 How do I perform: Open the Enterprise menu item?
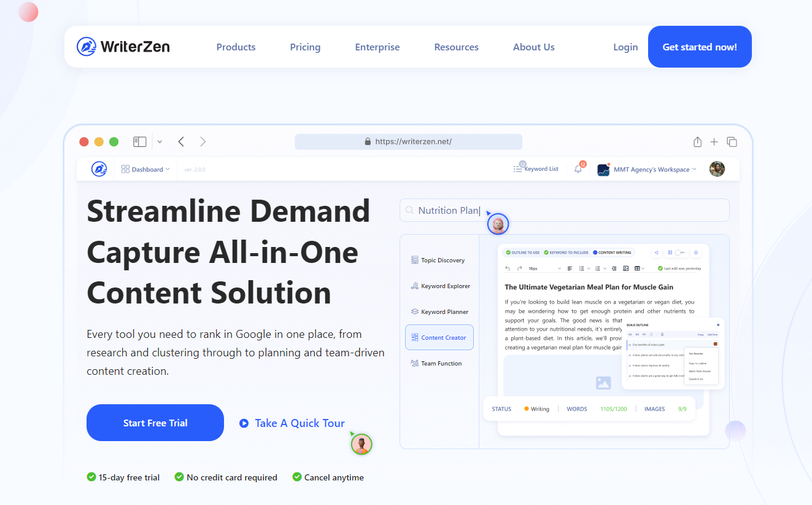point(377,47)
